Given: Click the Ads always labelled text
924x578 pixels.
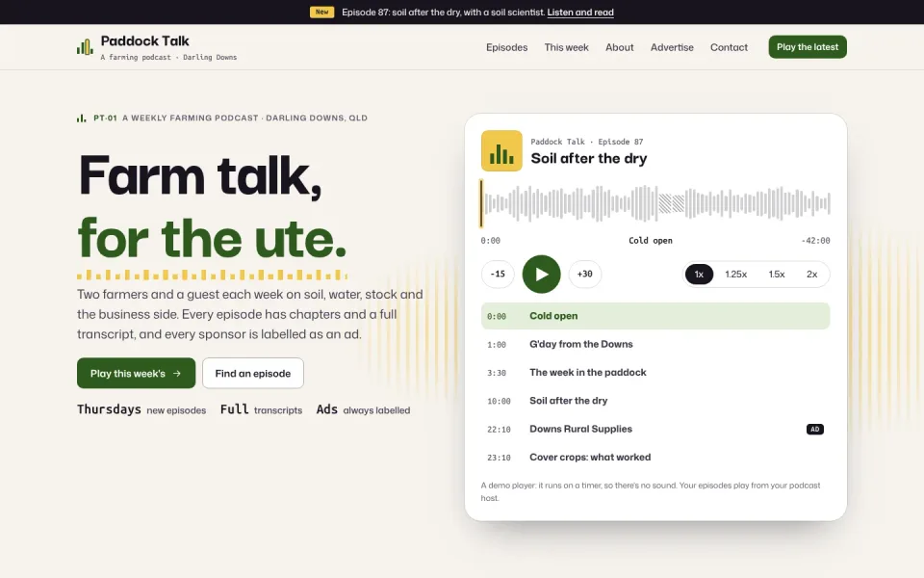Looking at the screenshot, I should [x=363, y=410].
